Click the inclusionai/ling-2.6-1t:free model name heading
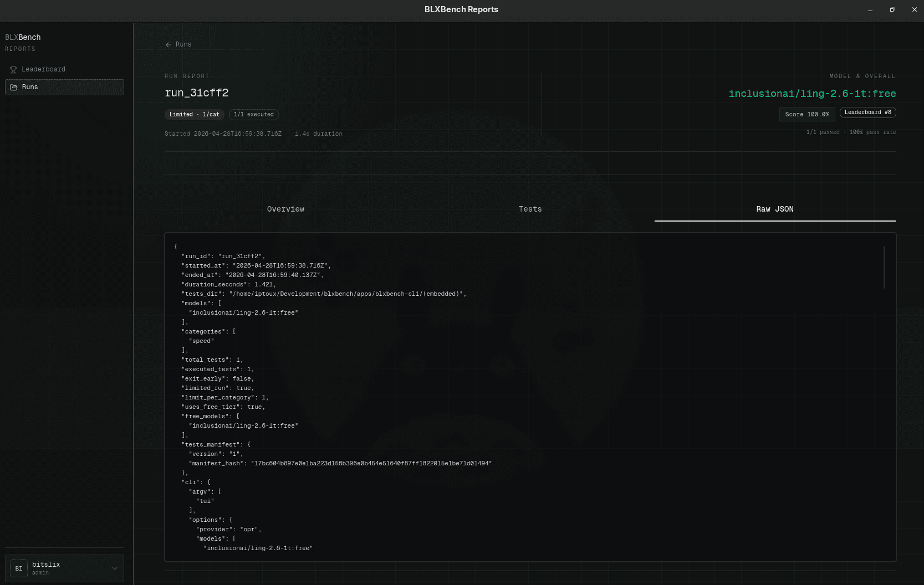The image size is (924, 585). click(x=812, y=94)
